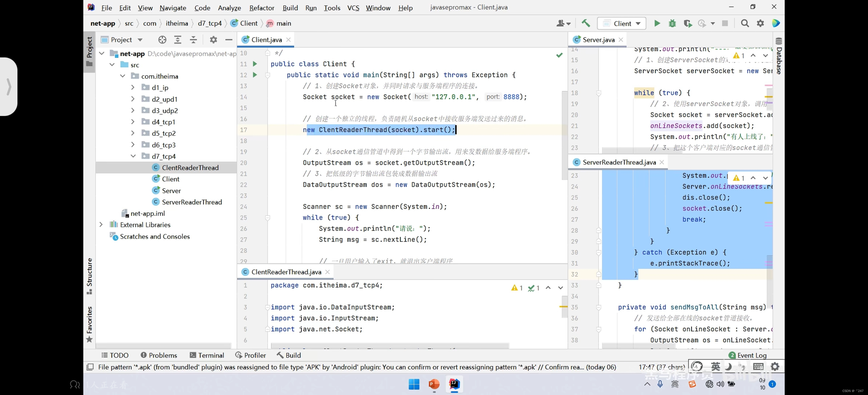The height and width of the screenshot is (395, 868).
Task: Open IDE settings gear in toolbar
Action: click(x=761, y=23)
